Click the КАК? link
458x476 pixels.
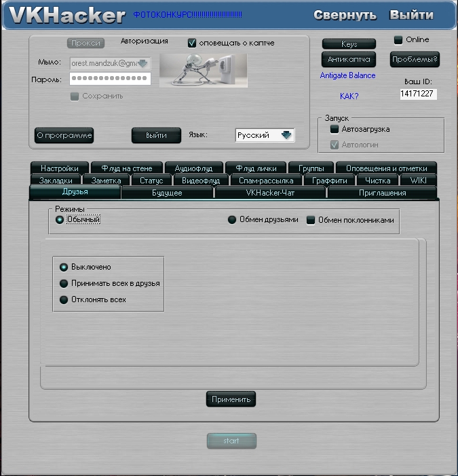pyautogui.click(x=349, y=96)
